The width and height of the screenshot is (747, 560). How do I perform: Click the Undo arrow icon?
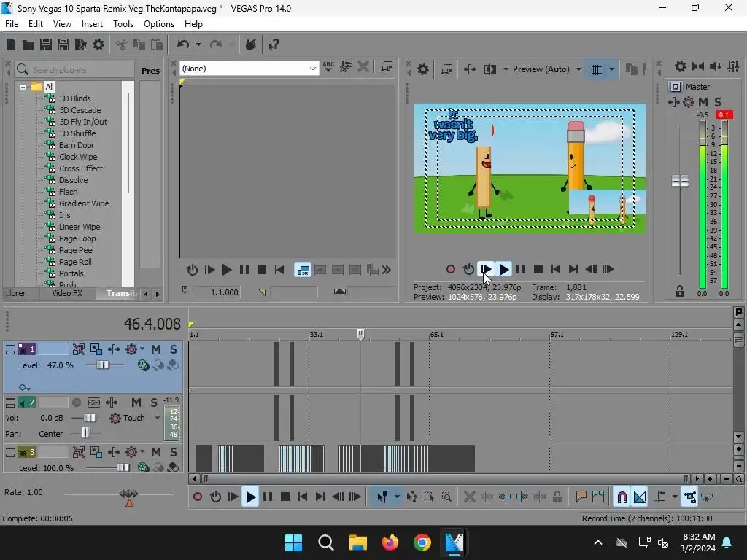coord(183,44)
